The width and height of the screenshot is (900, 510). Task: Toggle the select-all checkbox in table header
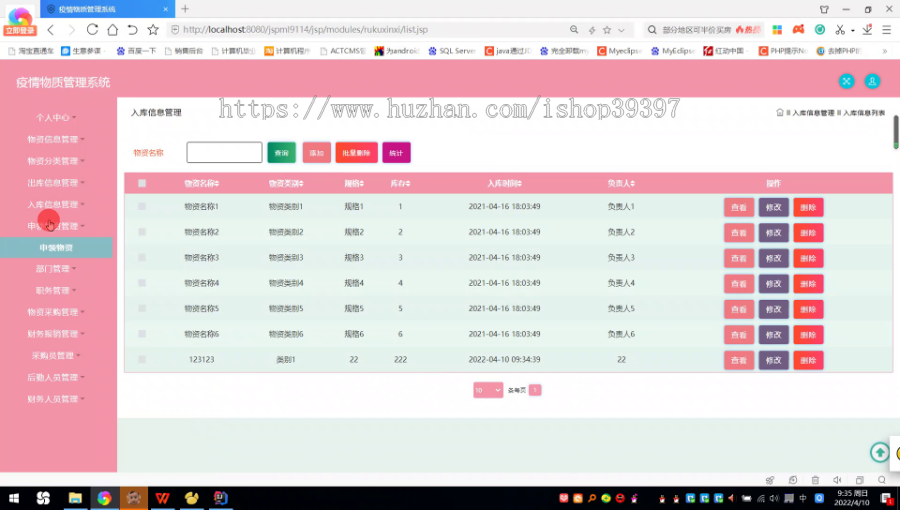142,184
